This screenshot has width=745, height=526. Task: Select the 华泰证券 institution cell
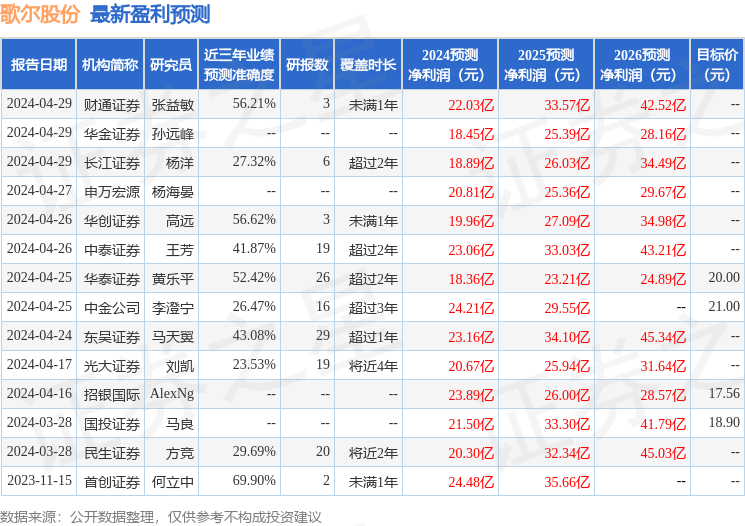point(112,278)
